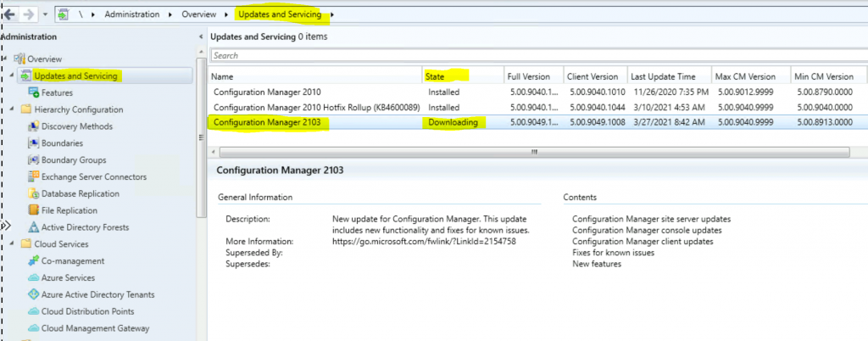Click the Updates and Servicing node icon

pyautogui.click(x=26, y=75)
